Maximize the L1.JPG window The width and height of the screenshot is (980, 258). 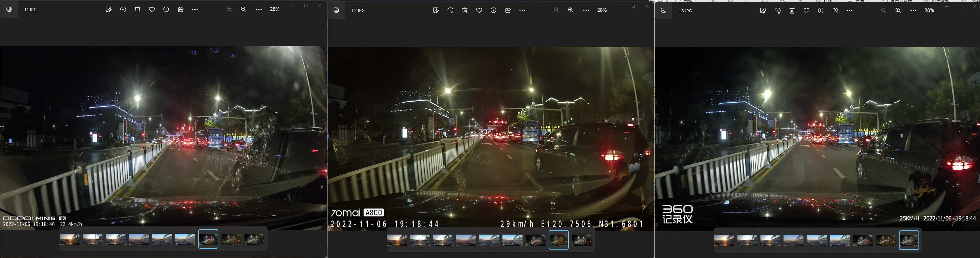point(306,5)
